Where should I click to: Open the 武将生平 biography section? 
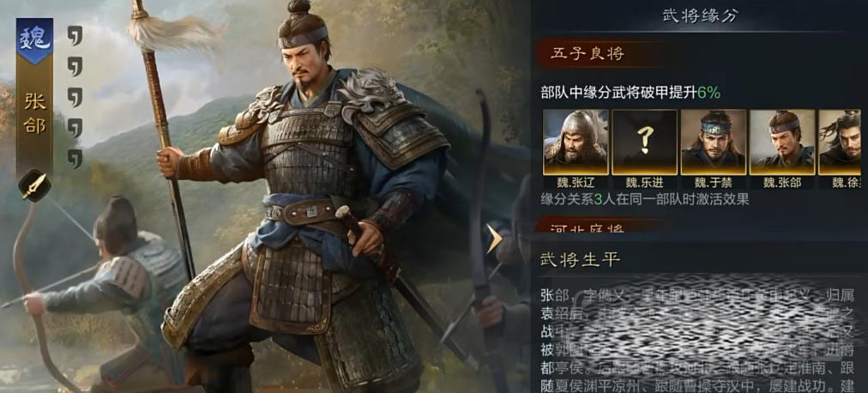point(580,259)
